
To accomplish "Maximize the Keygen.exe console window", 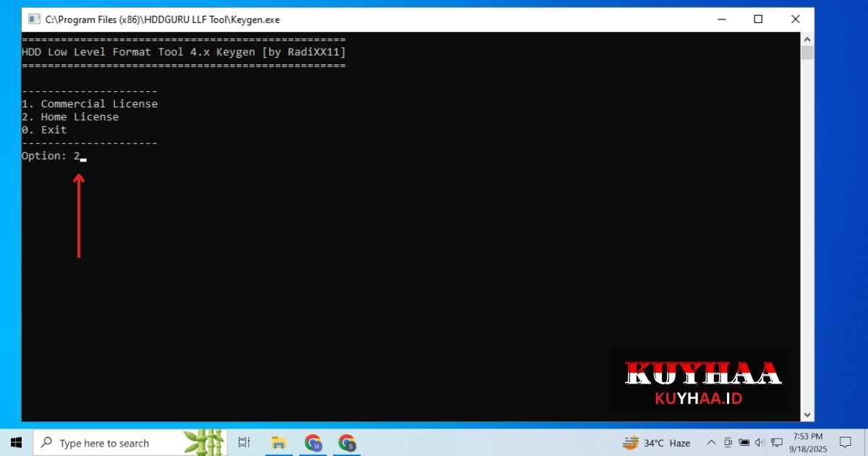I will (x=758, y=20).
